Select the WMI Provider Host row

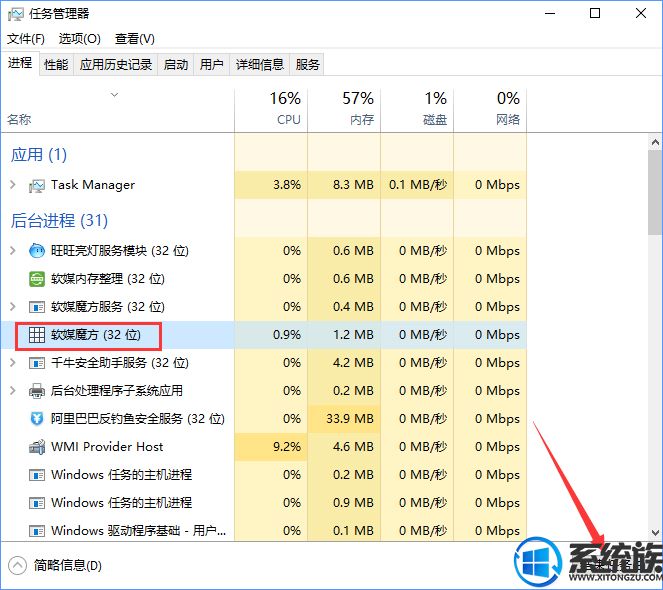click(x=264, y=447)
